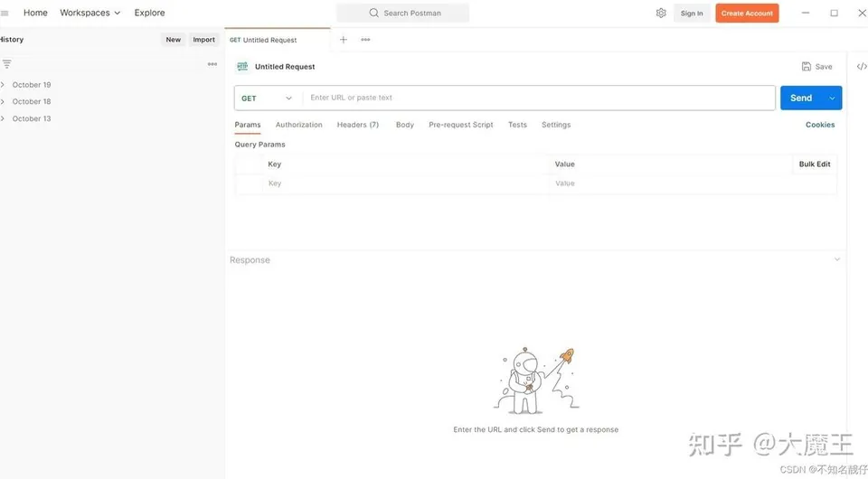The image size is (868, 479).
Task: Click the Save button label
Action: click(823, 67)
